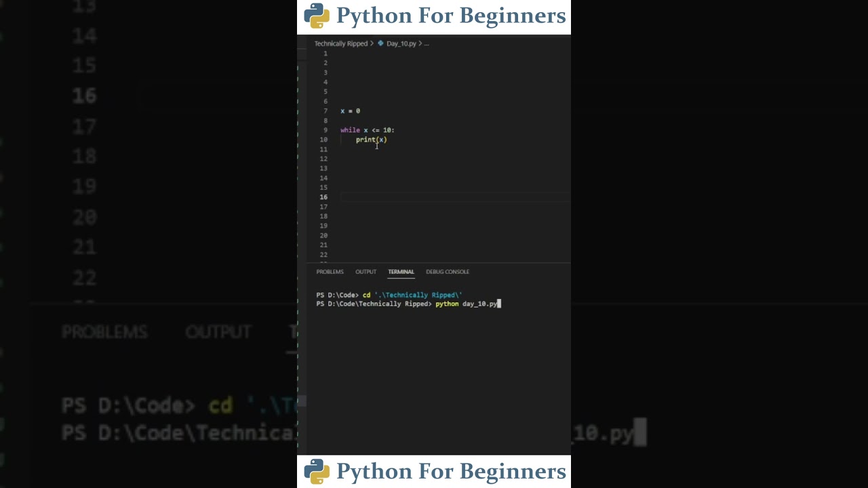Click the Python logo in bottom banner
868x488 pixels.
coord(317,471)
